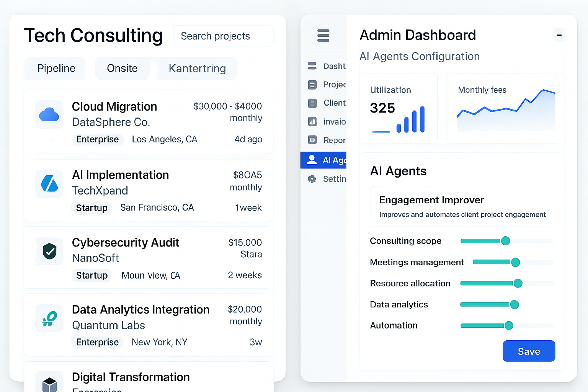Collapse the Admin Dashboard panel with minus button
This screenshot has width=588, height=392.
tap(559, 35)
